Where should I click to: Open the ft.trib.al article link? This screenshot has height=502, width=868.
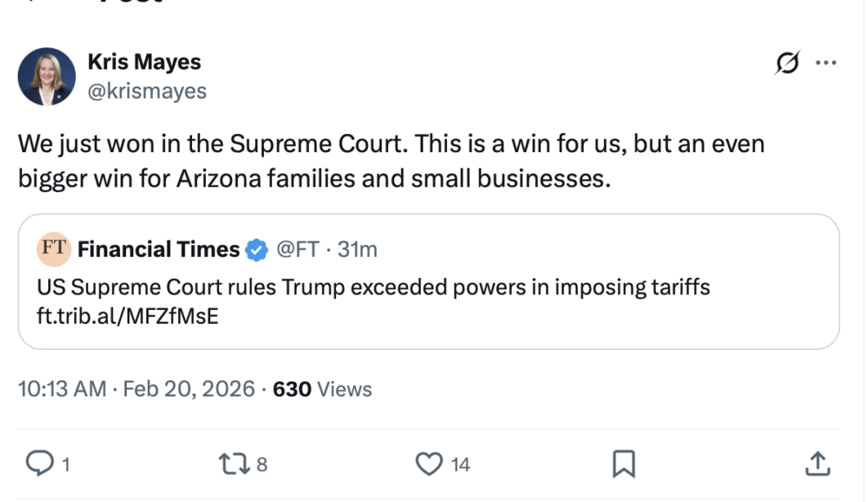[128, 316]
